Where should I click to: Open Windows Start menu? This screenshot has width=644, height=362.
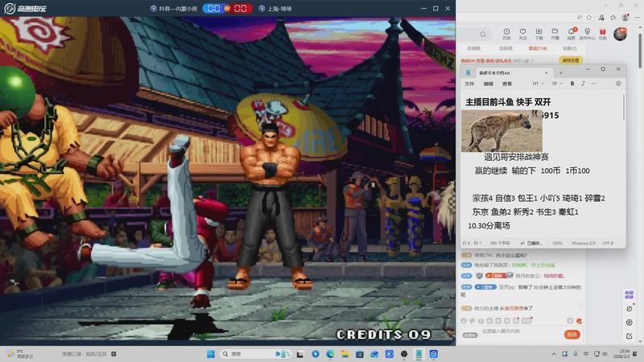[x=211, y=354]
